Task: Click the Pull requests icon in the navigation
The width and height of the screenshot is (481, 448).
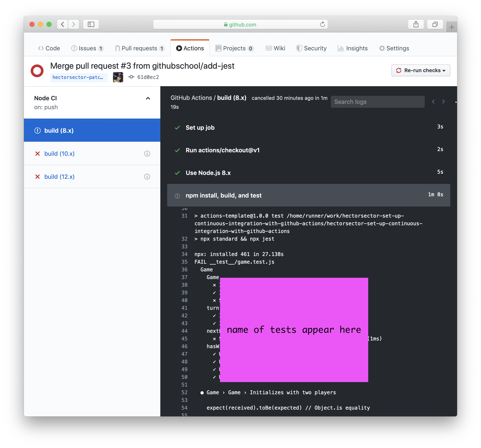Action: 118,48
